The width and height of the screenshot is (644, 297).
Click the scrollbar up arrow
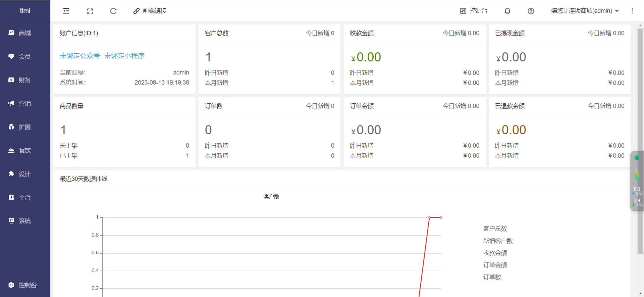click(x=641, y=25)
